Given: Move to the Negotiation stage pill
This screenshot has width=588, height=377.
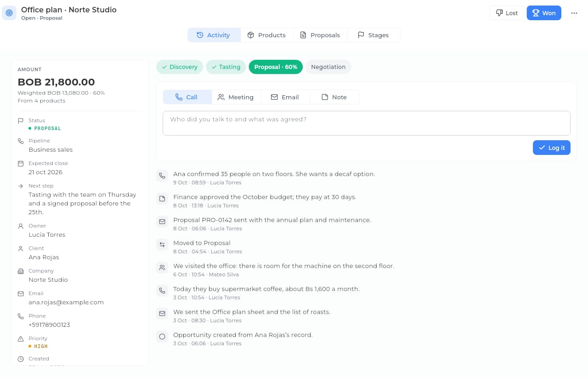Looking at the screenshot, I should [x=328, y=67].
